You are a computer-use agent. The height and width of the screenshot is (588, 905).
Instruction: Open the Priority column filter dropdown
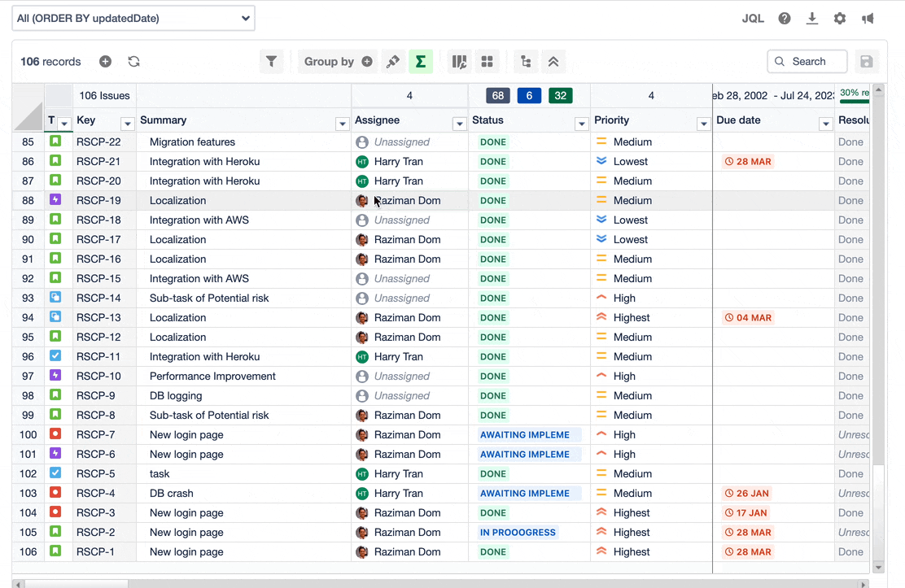point(703,122)
